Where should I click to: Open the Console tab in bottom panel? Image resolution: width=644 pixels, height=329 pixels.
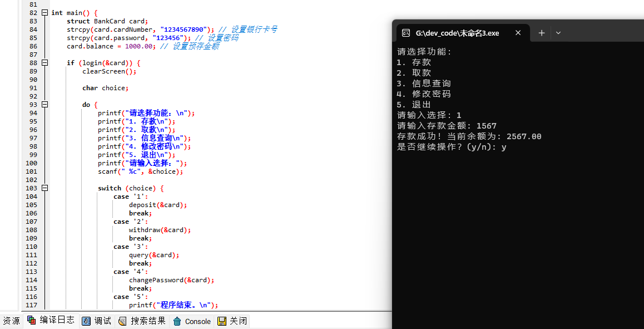point(192,321)
